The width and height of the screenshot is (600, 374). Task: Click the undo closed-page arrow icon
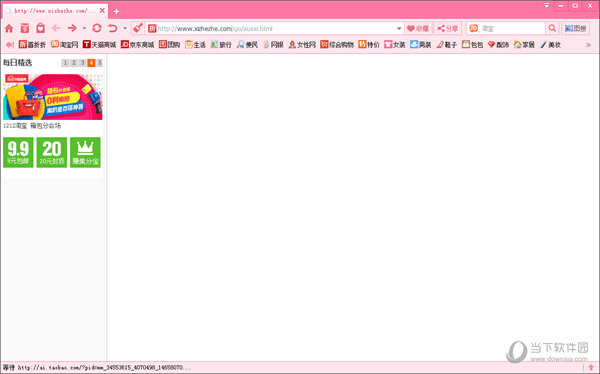[112, 28]
